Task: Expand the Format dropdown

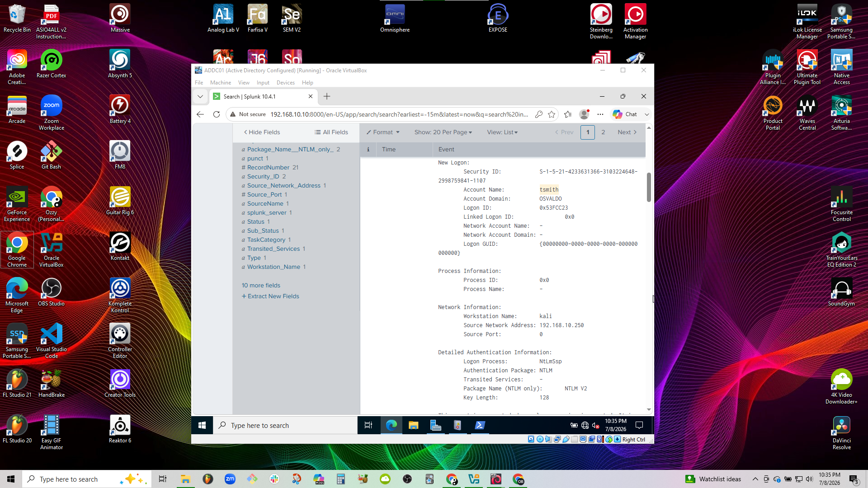Action: [383, 132]
